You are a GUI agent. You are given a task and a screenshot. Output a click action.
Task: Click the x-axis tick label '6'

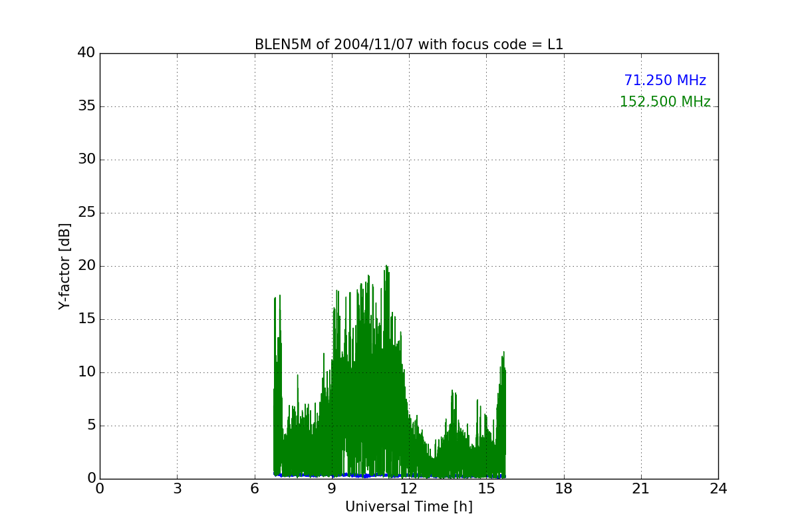[x=255, y=489]
